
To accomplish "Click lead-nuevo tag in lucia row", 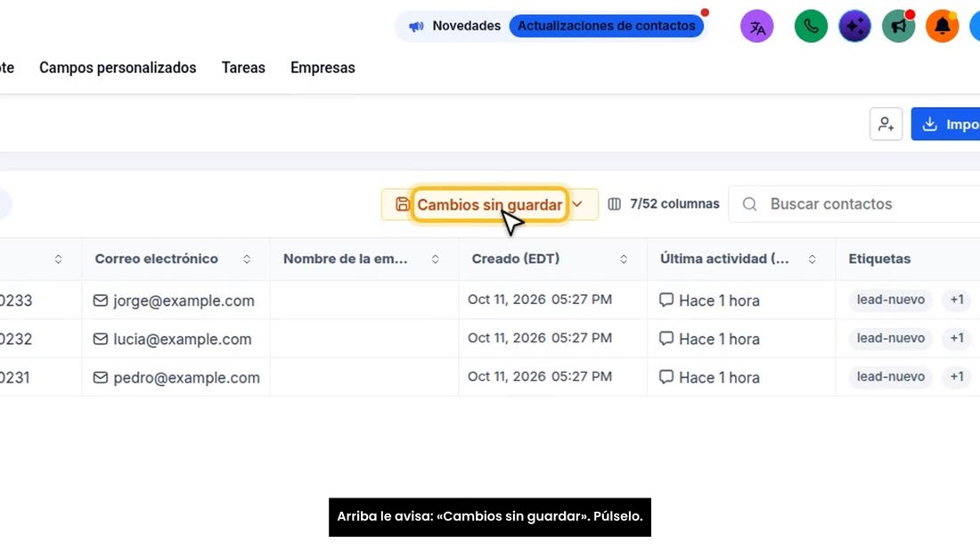I will coord(891,338).
